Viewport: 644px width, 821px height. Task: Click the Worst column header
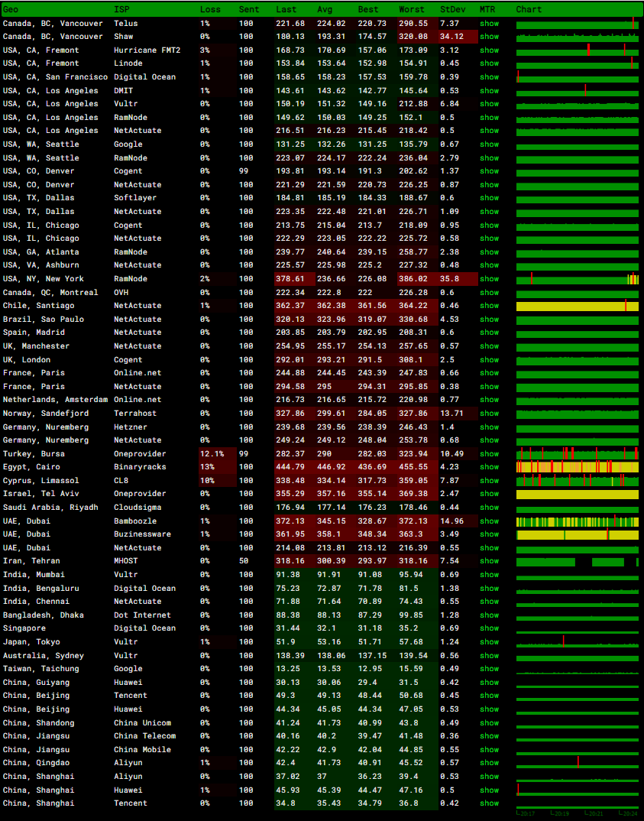[412, 9]
